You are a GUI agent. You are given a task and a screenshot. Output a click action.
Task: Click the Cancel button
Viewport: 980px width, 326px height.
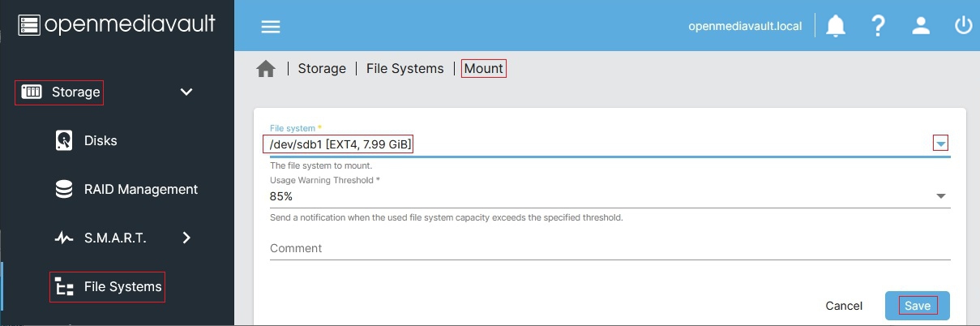click(x=844, y=306)
